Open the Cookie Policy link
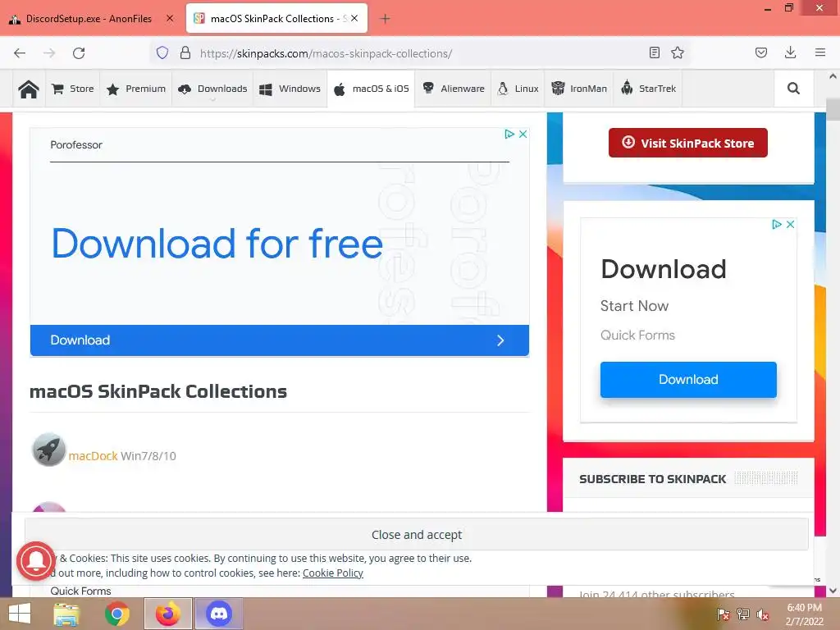 (333, 573)
